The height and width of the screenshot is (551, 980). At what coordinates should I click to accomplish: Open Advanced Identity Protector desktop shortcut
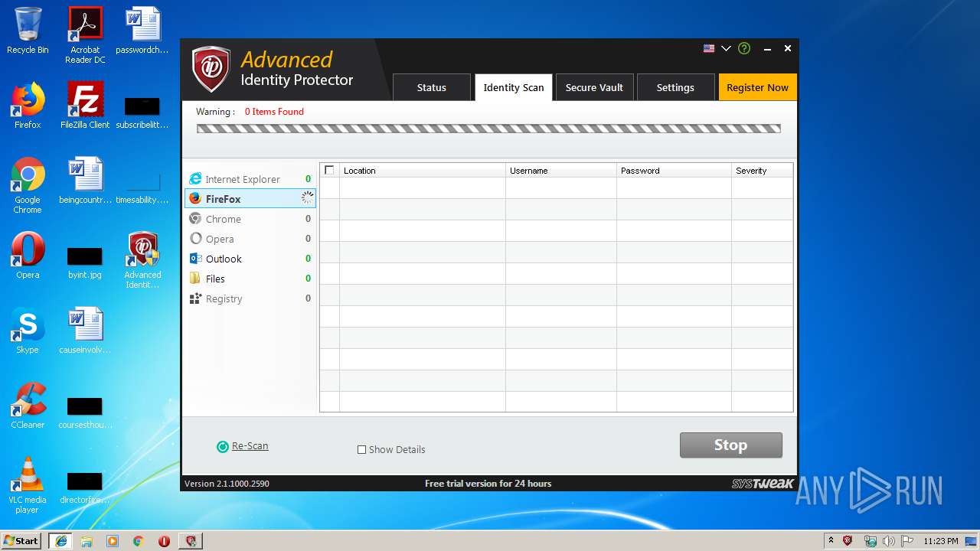point(142,260)
